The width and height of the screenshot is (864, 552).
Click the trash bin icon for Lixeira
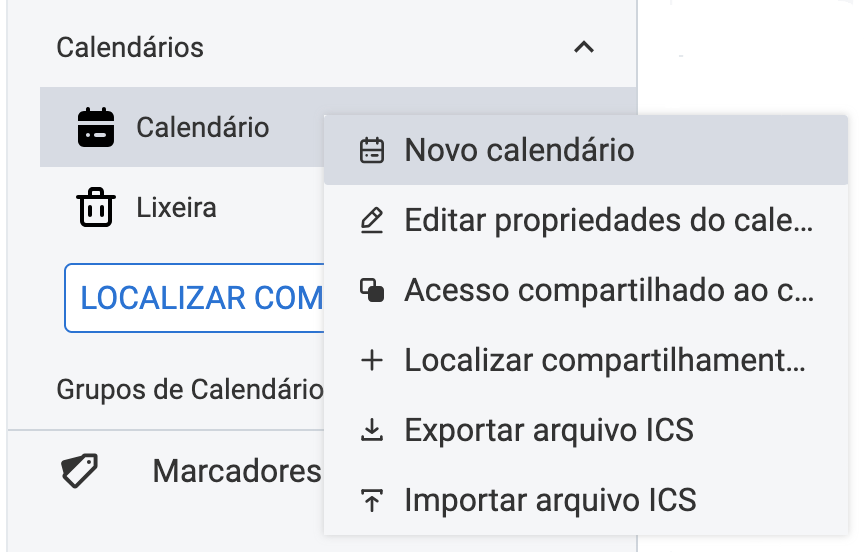96,208
